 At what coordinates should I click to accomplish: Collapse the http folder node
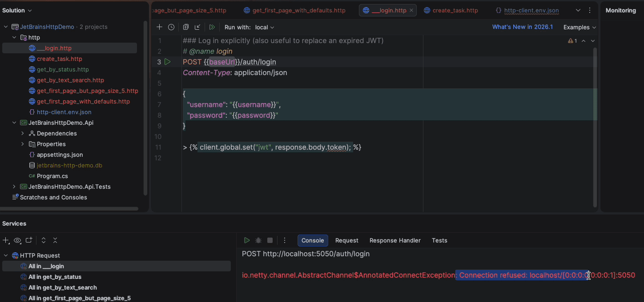tap(14, 37)
